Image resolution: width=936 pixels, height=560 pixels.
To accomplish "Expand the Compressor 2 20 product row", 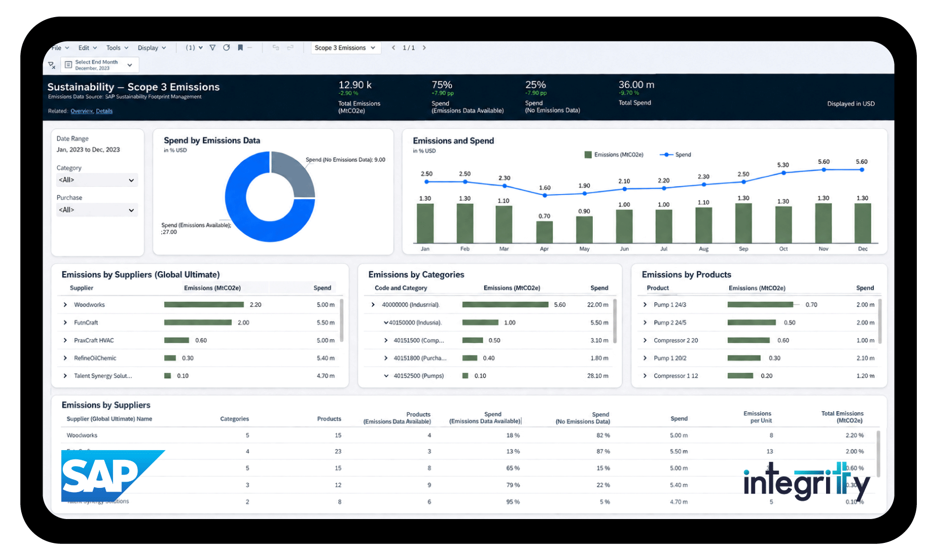I will 645,340.
